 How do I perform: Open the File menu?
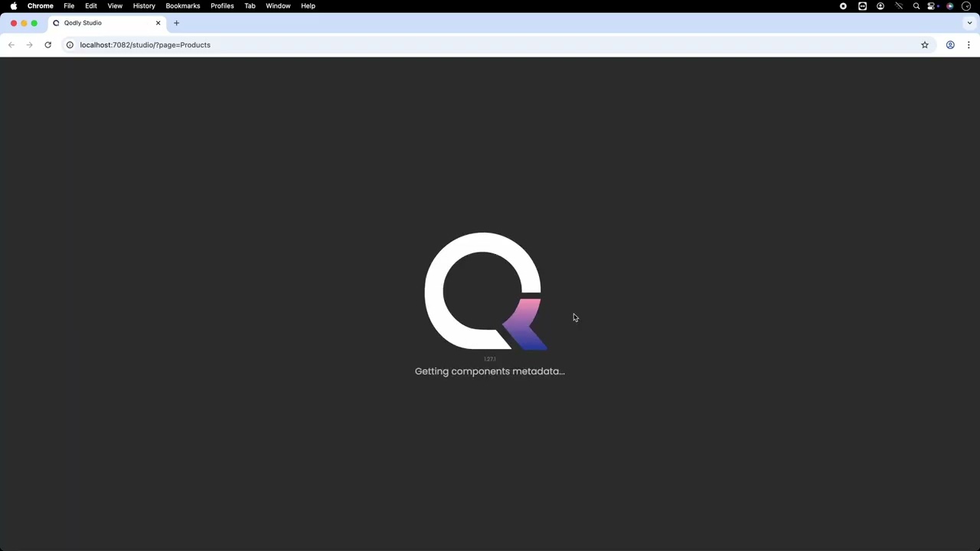coord(69,6)
